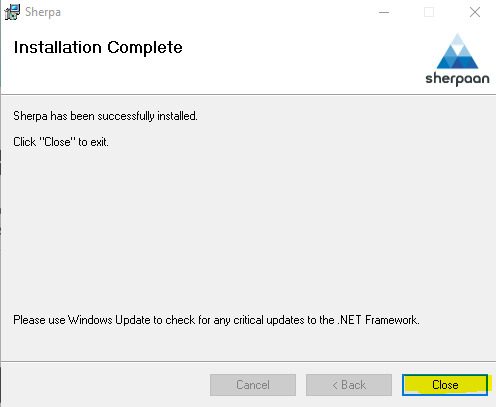Minimize the Sherpa installer window
496x407 pixels.
384,12
